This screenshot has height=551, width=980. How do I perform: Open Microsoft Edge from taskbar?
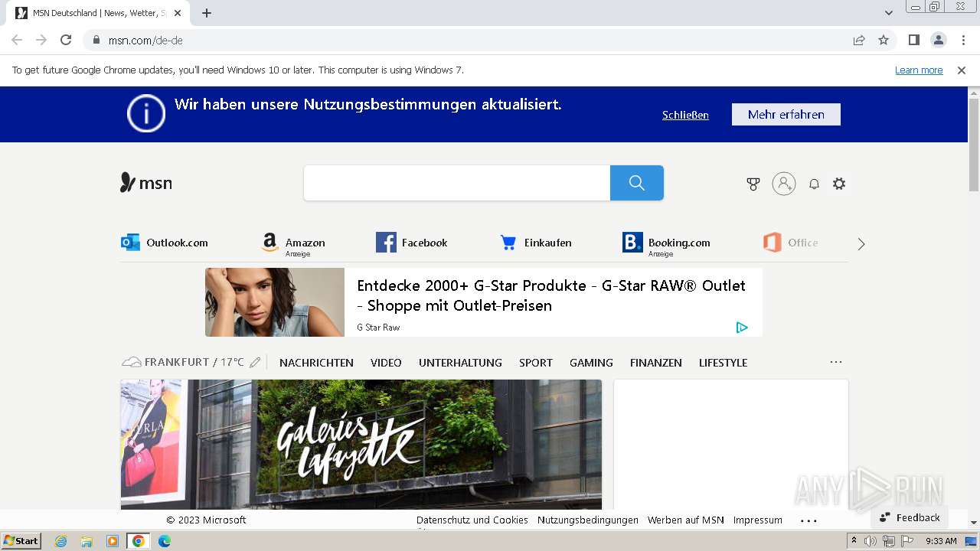coord(164,541)
